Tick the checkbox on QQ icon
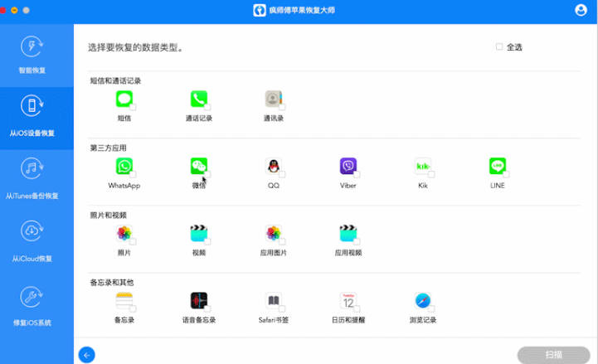The width and height of the screenshot is (598, 364). (x=282, y=174)
